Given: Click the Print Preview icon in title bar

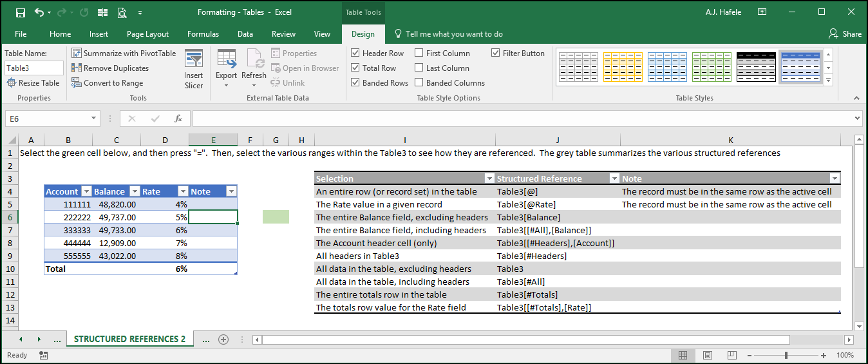Looking at the screenshot, I should click(122, 12).
